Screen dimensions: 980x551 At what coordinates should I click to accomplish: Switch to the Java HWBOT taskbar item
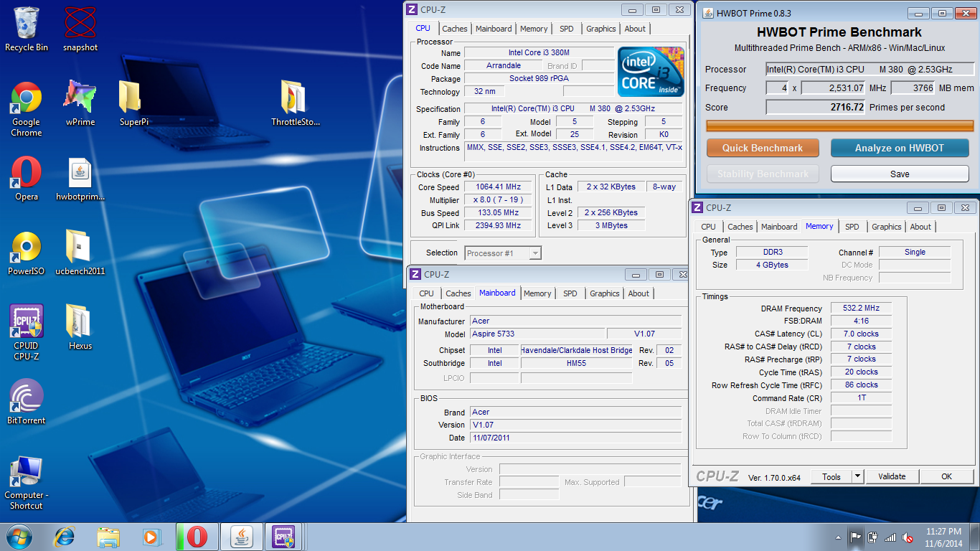(x=242, y=537)
